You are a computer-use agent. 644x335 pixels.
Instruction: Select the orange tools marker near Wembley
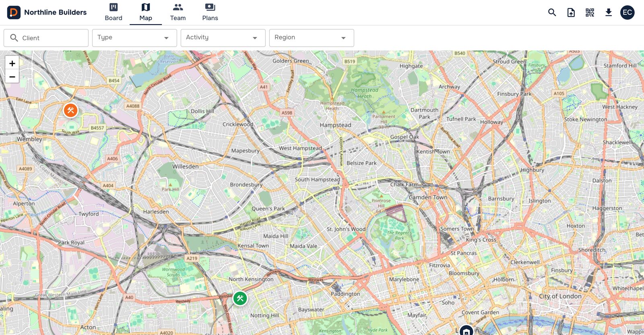click(x=70, y=110)
